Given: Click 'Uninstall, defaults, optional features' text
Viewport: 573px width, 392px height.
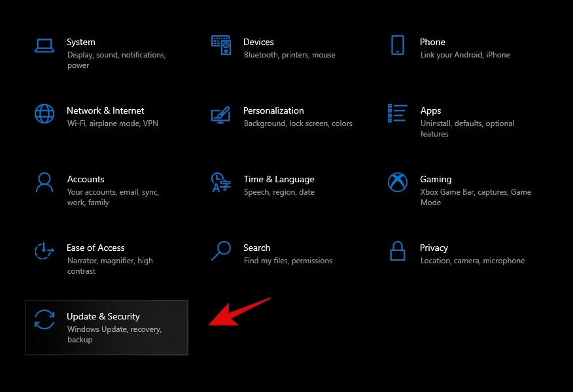Looking at the screenshot, I should 468,129.
